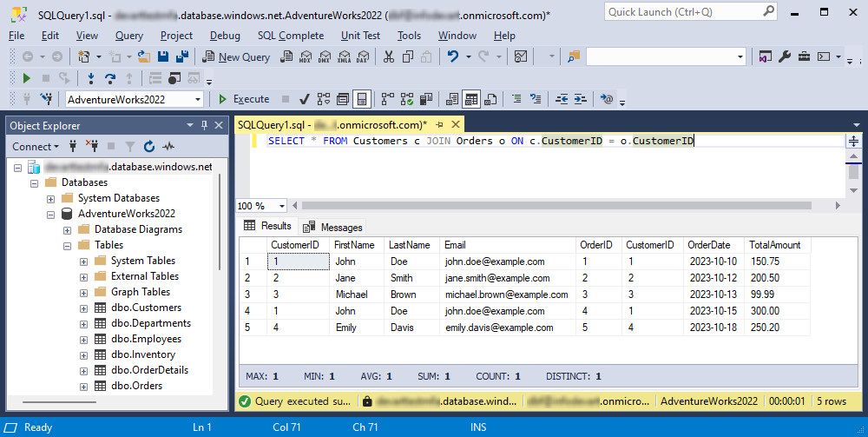
Task: Click the Copy icon
Action: coord(408,56)
